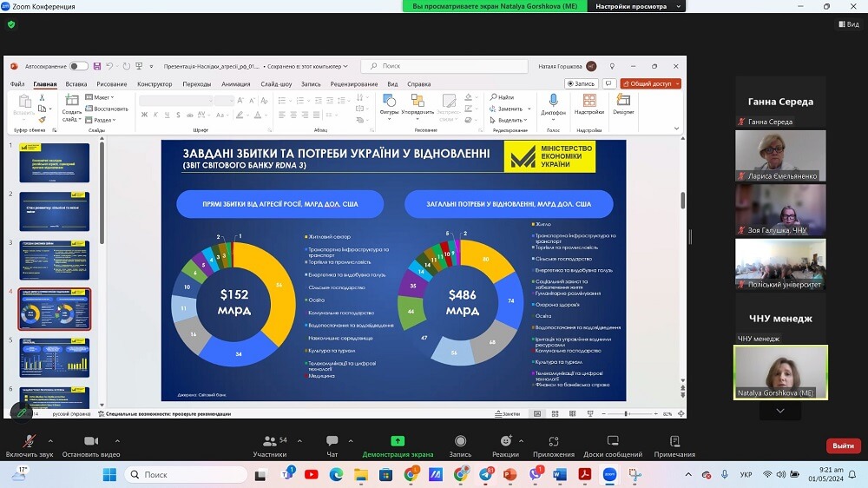
Task: Open Доски сообщений whiteboards
Action: pyautogui.click(x=612, y=442)
